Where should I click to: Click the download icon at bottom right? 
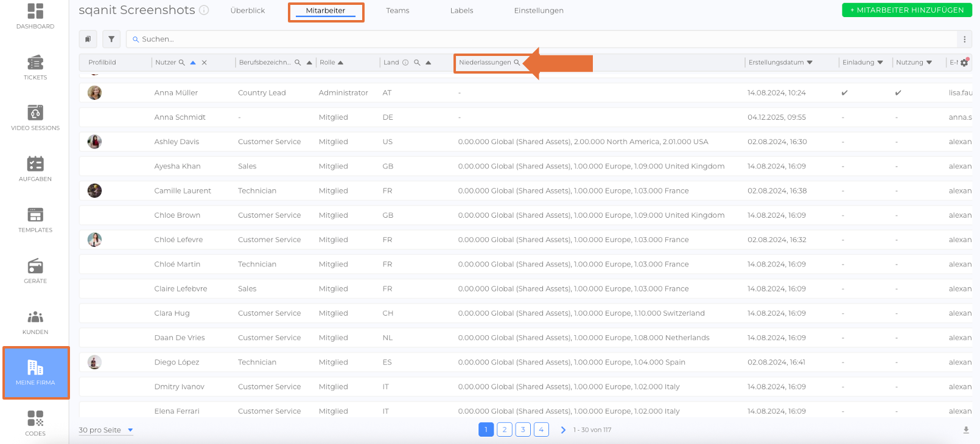click(x=966, y=430)
